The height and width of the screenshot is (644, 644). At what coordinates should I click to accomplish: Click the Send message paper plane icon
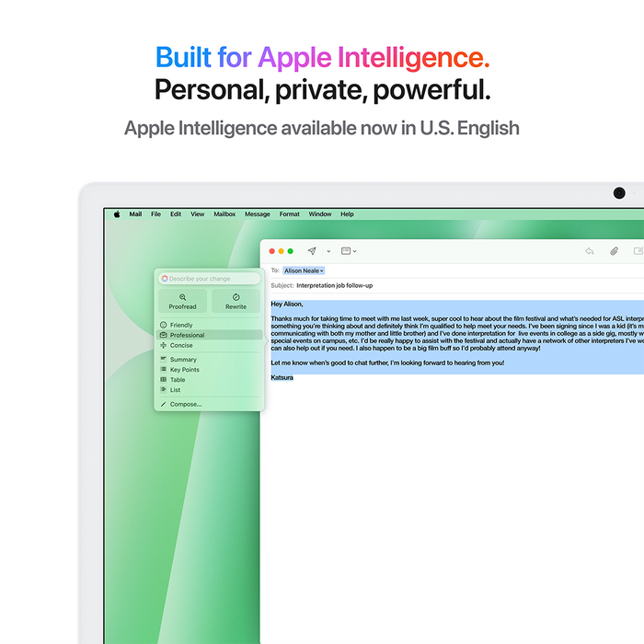click(x=312, y=251)
